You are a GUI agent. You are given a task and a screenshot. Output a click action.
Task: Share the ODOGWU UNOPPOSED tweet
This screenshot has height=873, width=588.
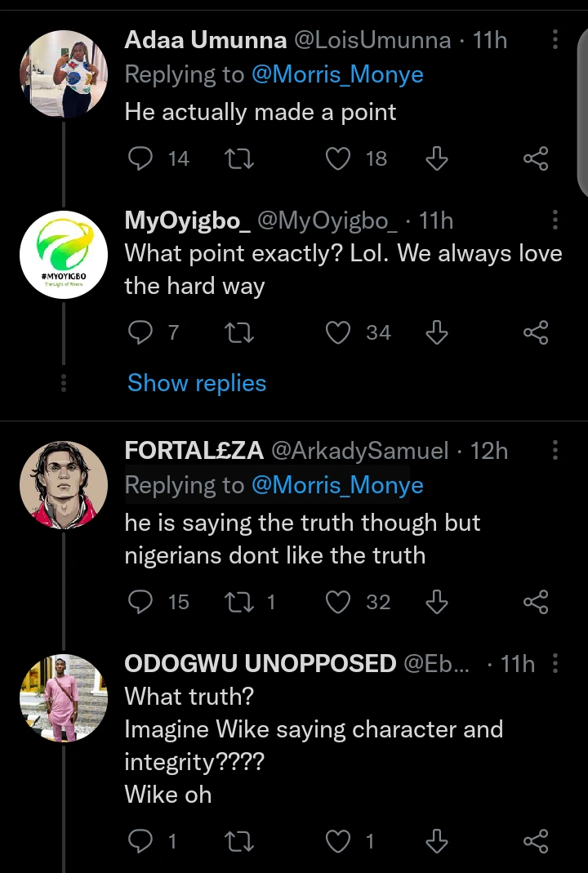point(536,840)
